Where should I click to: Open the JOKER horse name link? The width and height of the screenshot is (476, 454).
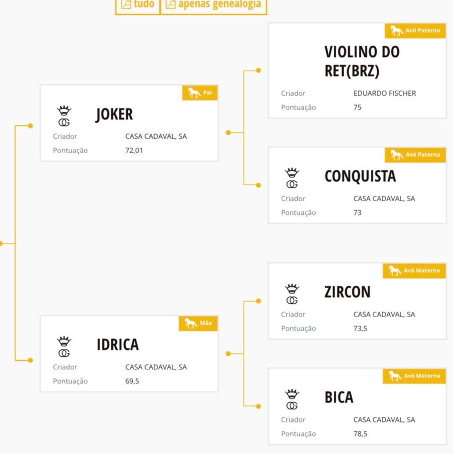tap(114, 114)
